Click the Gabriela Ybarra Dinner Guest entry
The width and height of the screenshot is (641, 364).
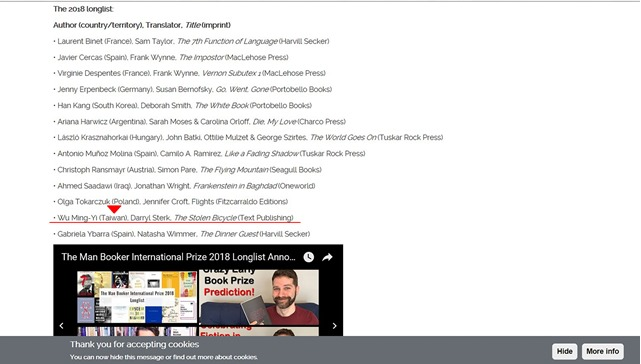click(183, 234)
